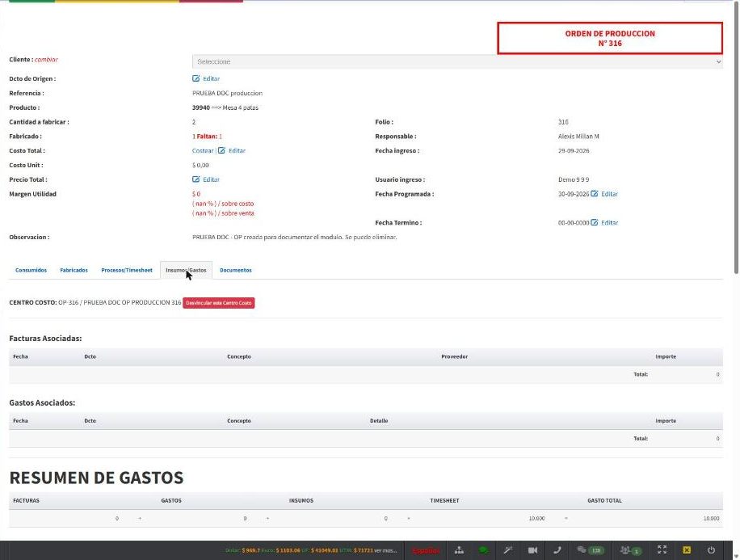Start a video call with camera icon
This screenshot has height=560, width=740.
[532, 550]
